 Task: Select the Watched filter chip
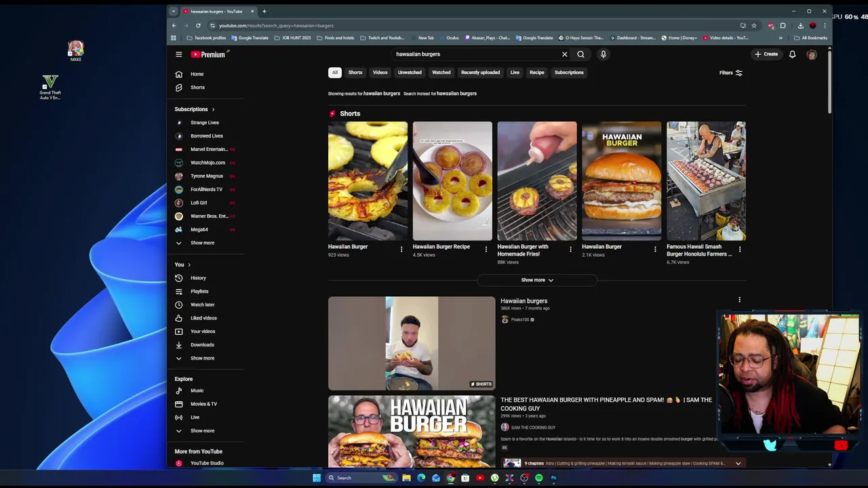(x=441, y=73)
